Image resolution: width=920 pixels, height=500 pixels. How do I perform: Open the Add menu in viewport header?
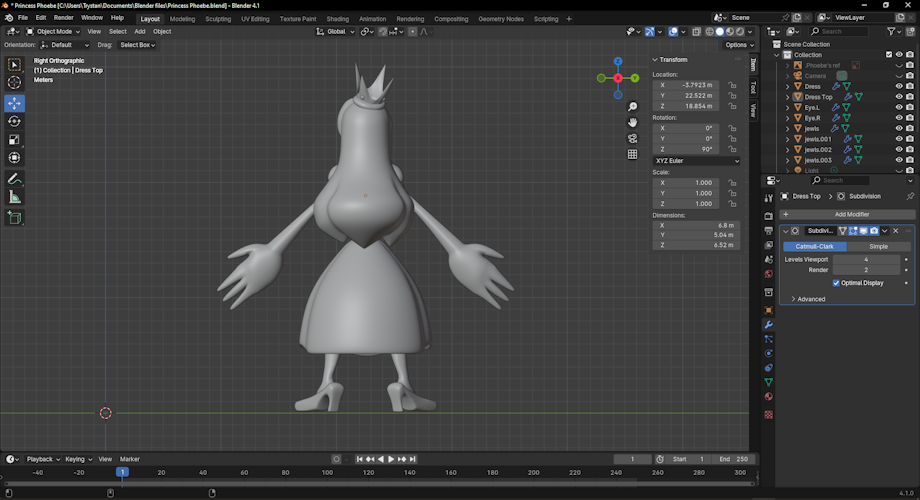[140, 32]
